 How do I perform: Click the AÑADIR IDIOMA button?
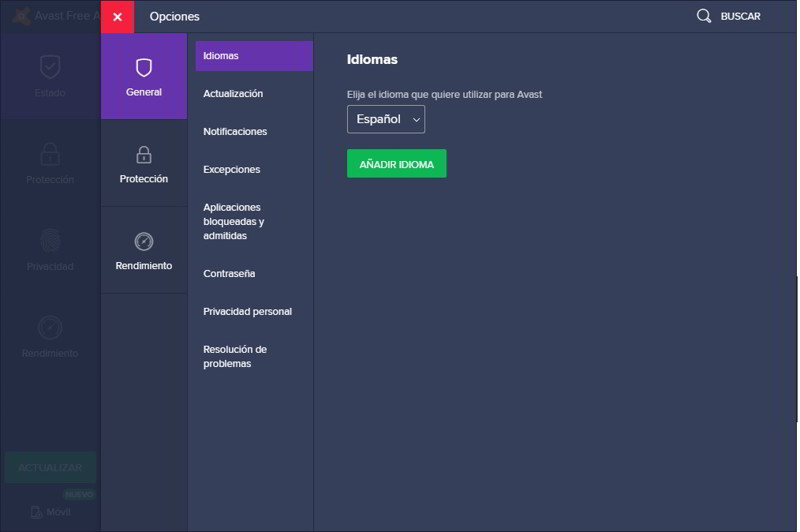[x=396, y=164]
